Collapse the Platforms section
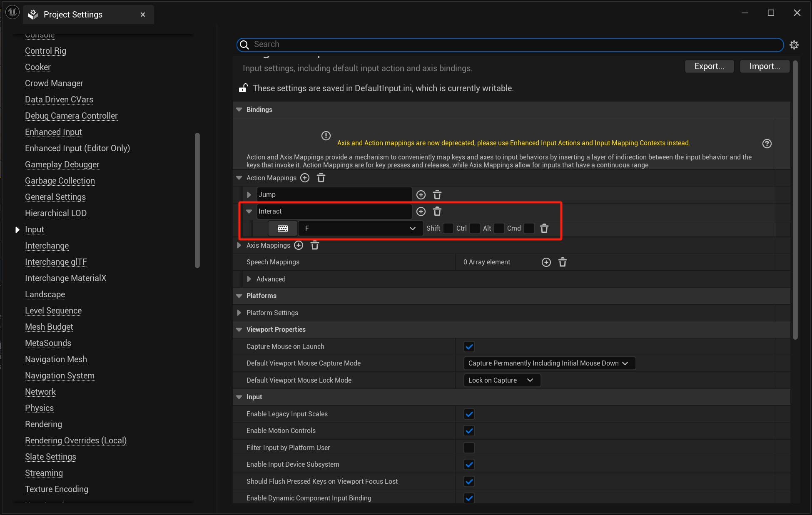This screenshot has width=812, height=515. click(239, 296)
